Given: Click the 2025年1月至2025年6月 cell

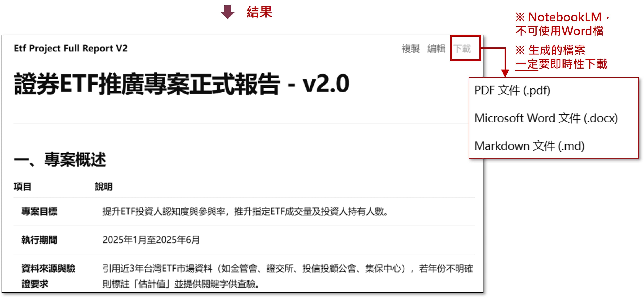Looking at the screenshot, I should pos(151,240).
